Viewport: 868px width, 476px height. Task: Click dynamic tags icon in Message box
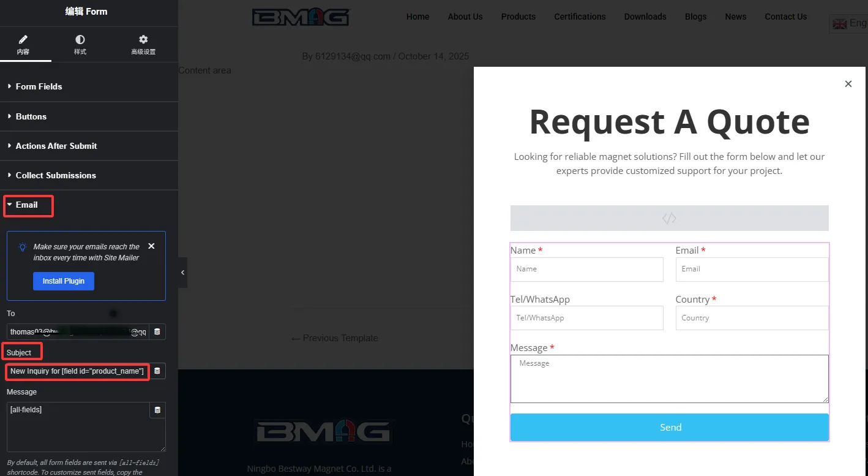[x=157, y=410]
